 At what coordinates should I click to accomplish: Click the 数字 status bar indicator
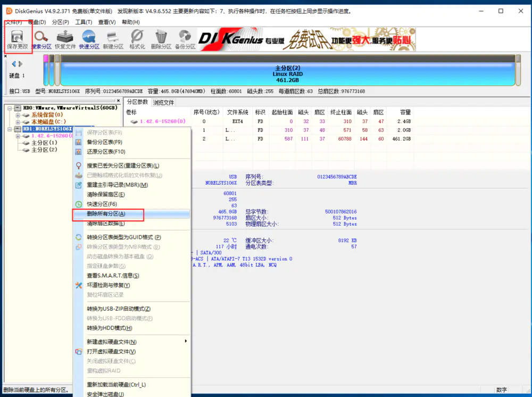[502, 390]
